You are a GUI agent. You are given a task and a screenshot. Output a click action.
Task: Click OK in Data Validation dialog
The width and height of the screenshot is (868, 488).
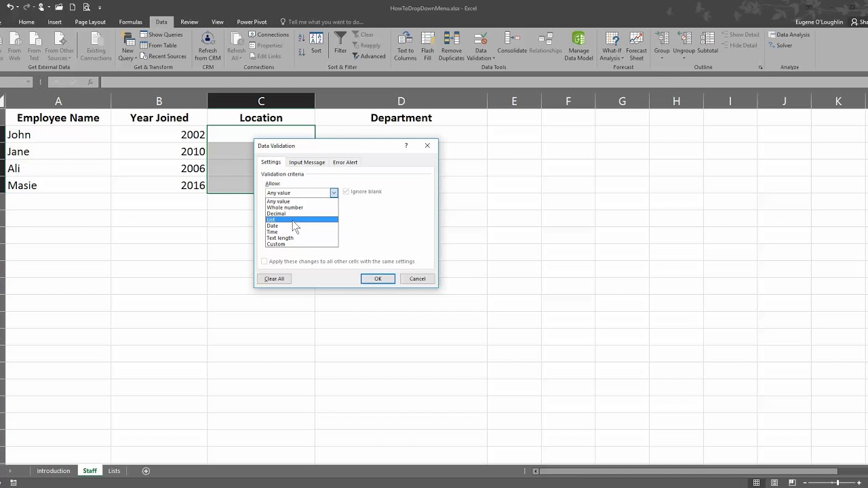click(x=378, y=279)
